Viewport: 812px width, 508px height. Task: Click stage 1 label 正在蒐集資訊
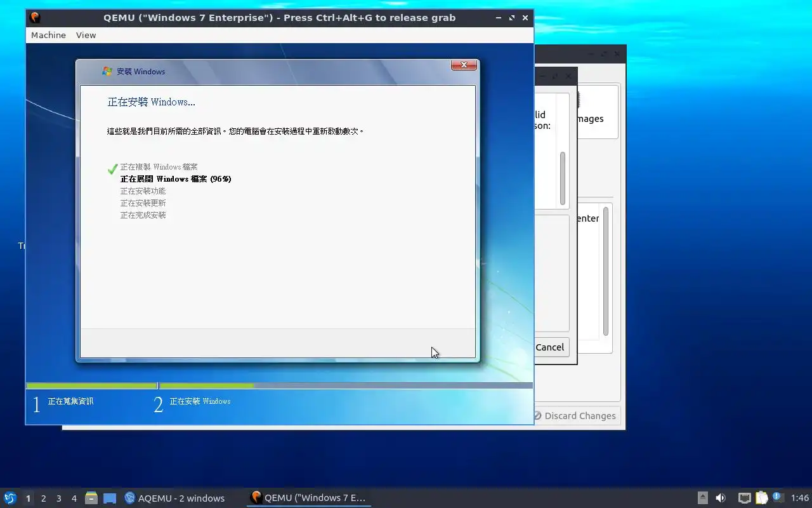click(x=70, y=401)
